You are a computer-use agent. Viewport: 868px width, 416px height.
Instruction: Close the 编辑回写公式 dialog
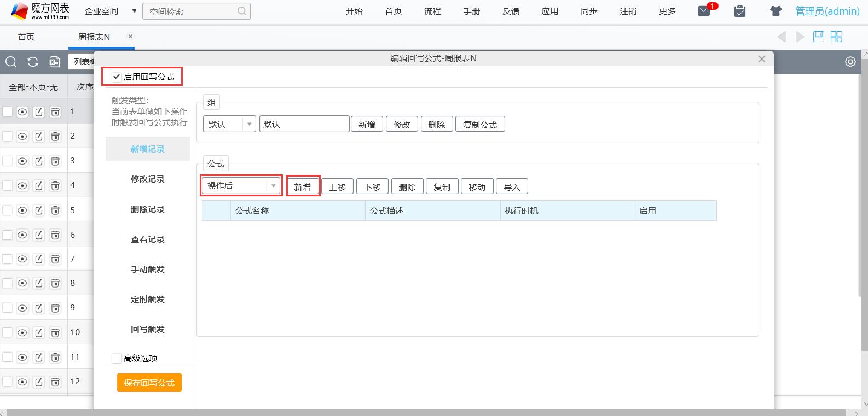point(761,58)
